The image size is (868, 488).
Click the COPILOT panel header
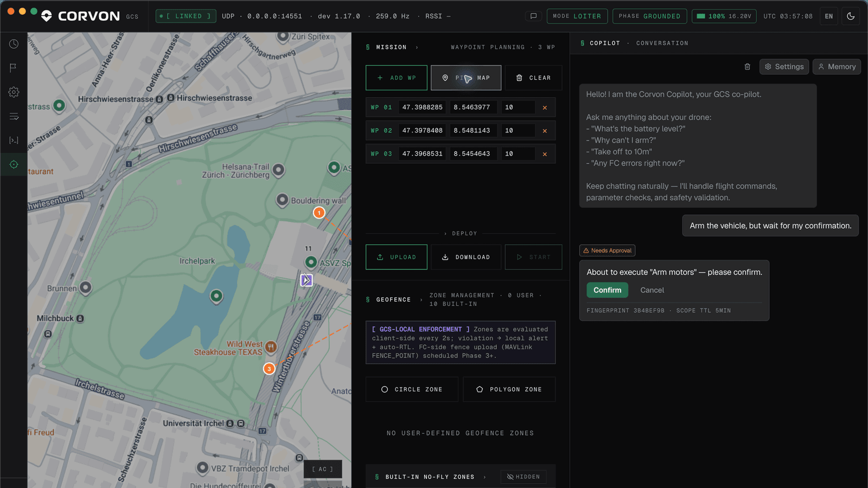[x=605, y=43]
